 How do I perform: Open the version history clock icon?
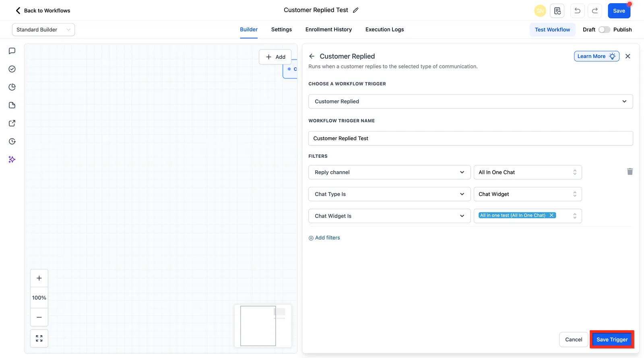(12, 141)
